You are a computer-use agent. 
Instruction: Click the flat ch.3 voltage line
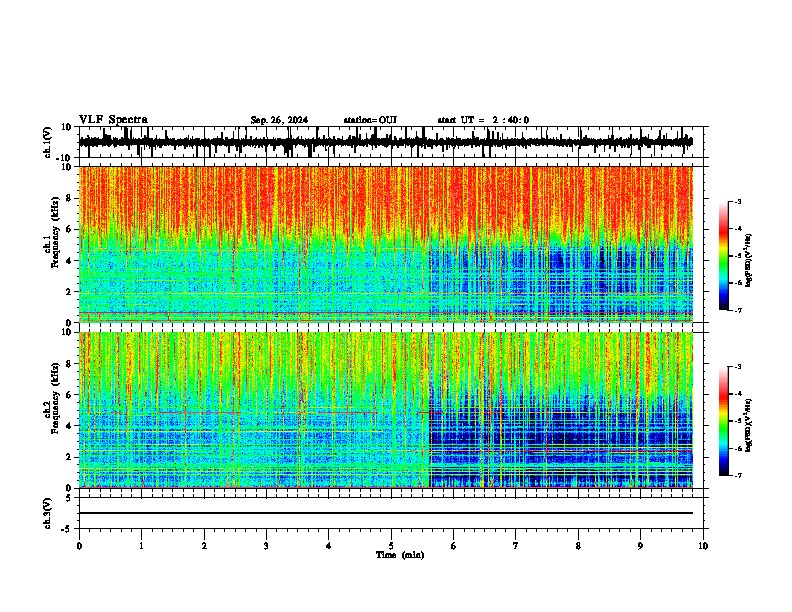click(x=386, y=513)
